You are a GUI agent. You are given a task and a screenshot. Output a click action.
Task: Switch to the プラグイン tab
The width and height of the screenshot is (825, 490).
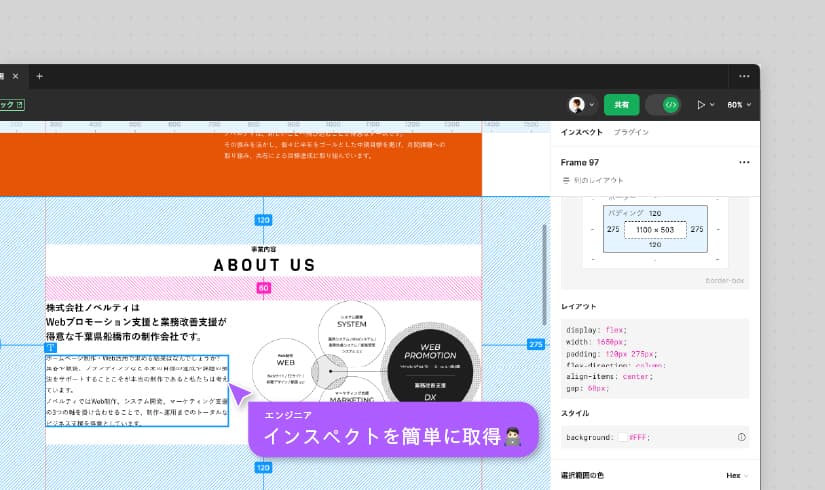tap(631, 132)
